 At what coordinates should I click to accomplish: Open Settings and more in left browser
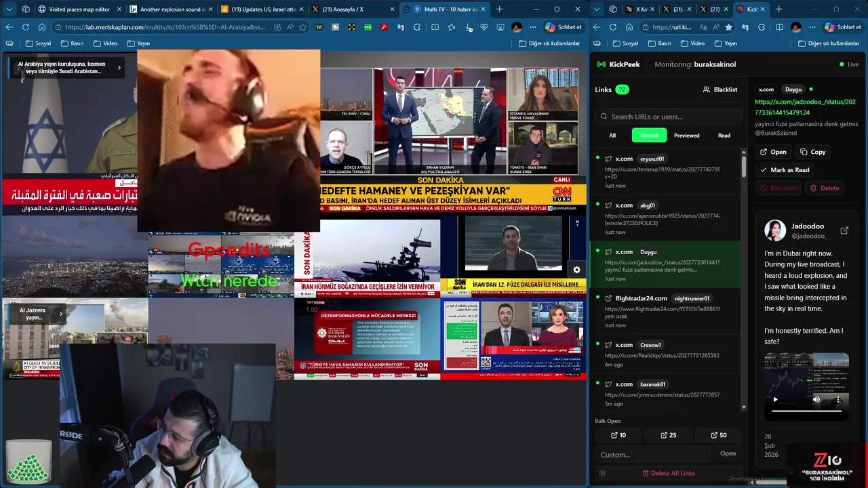tap(533, 27)
